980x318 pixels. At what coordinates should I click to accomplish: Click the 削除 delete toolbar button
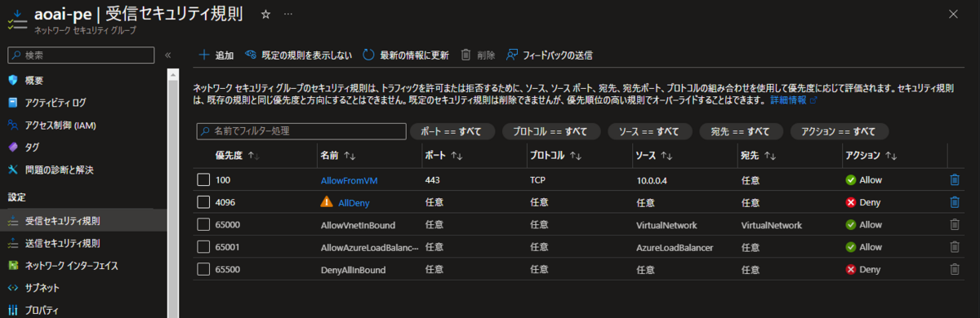[479, 55]
